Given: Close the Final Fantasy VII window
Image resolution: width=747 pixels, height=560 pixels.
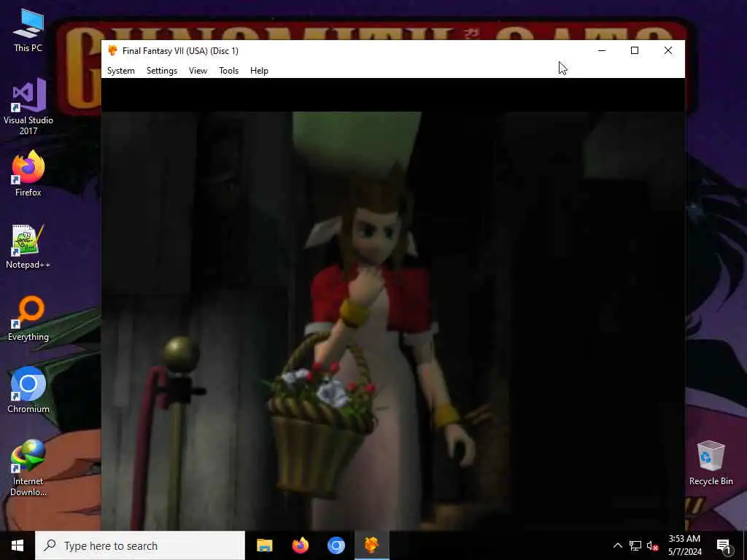Looking at the screenshot, I should [668, 50].
